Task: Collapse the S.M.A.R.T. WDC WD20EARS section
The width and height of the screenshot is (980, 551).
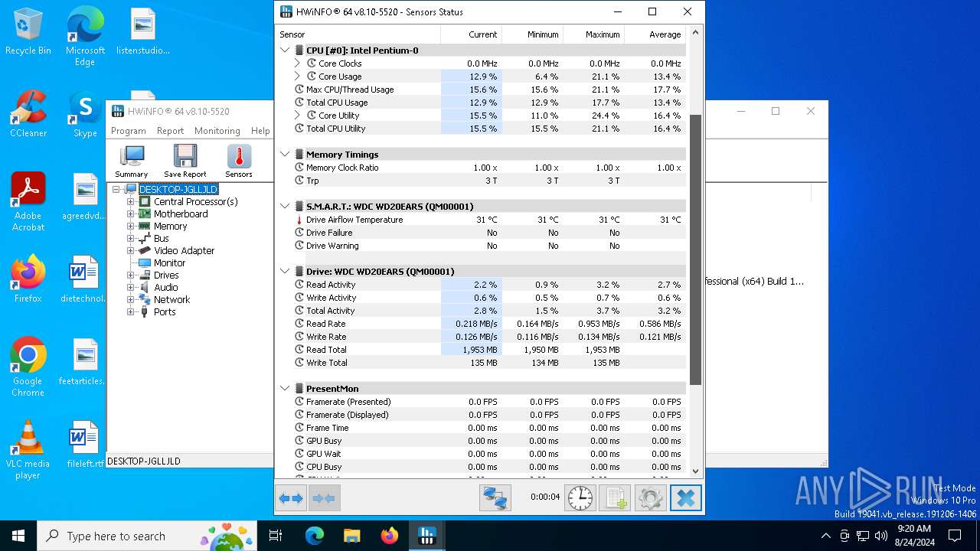Action: point(285,207)
